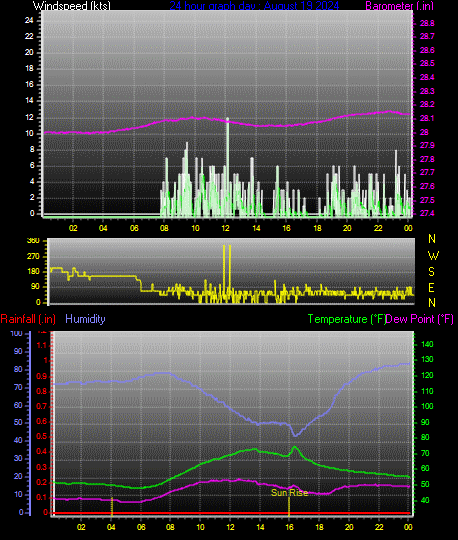This screenshot has height=540, width=458.
Task: Click the "Humidity" legend label
Action: click(85, 319)
